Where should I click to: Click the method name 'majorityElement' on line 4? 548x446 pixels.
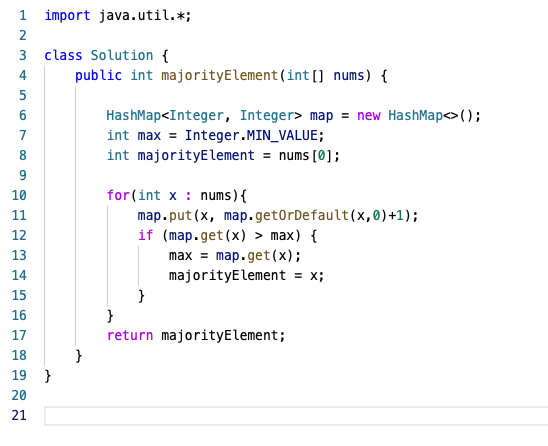coord(219,75)
